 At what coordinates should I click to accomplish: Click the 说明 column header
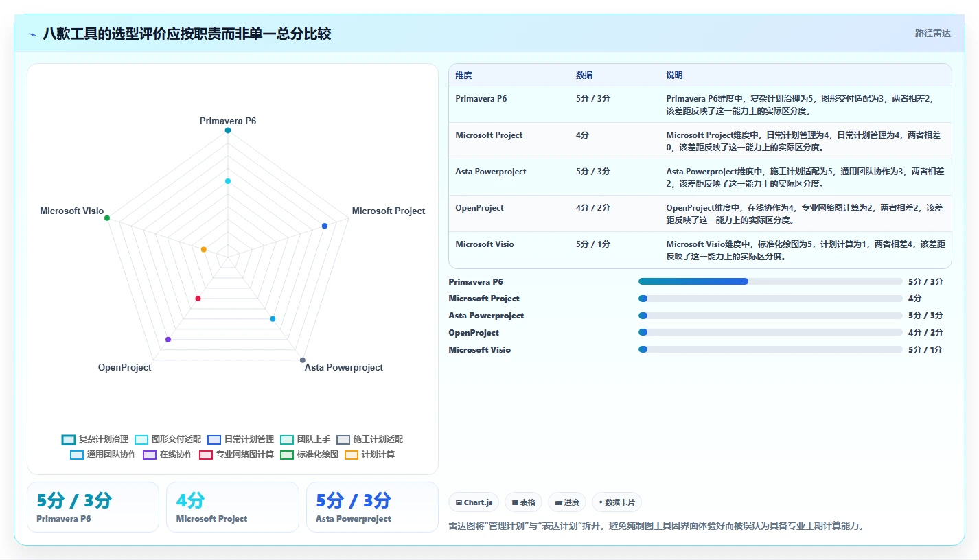point(674,75)
